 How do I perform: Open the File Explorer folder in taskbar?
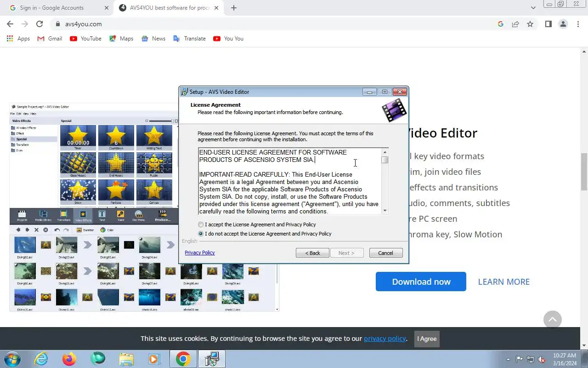tap(126, 359)
